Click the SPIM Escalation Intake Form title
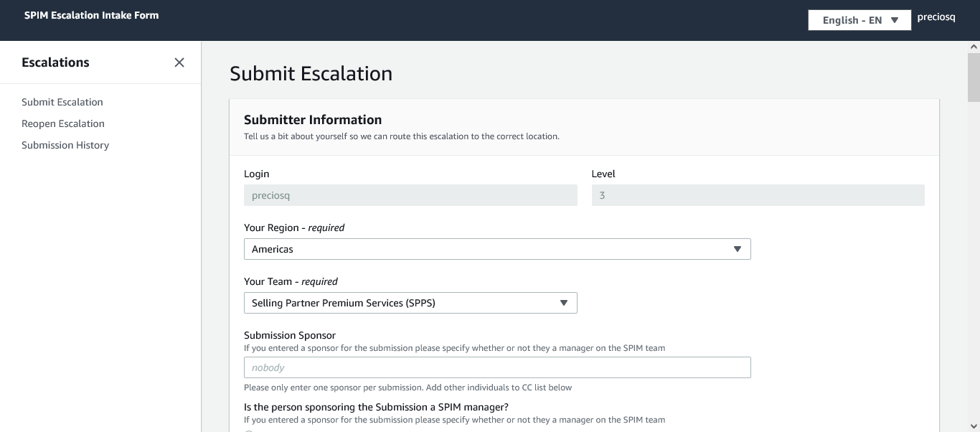This screenshot has width=980, height=432. coord(92,15)
